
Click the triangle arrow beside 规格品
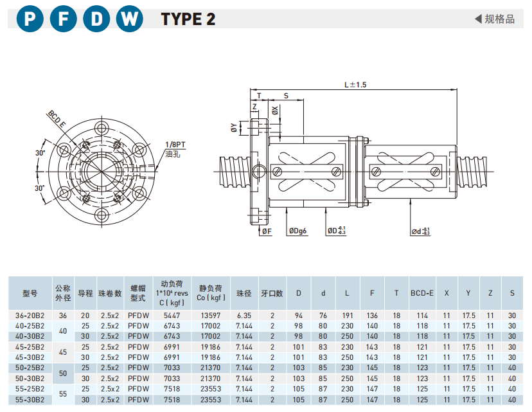click(478, 19)
